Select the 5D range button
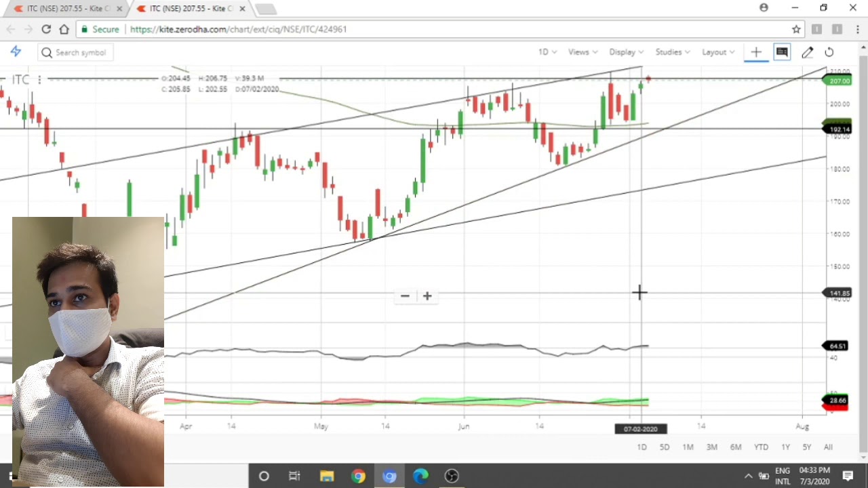 (665, 447)
